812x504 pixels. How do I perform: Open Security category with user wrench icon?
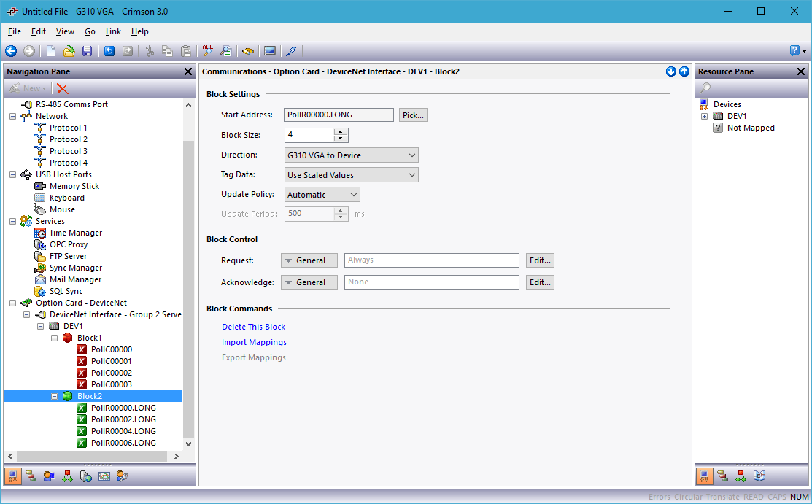123,476
